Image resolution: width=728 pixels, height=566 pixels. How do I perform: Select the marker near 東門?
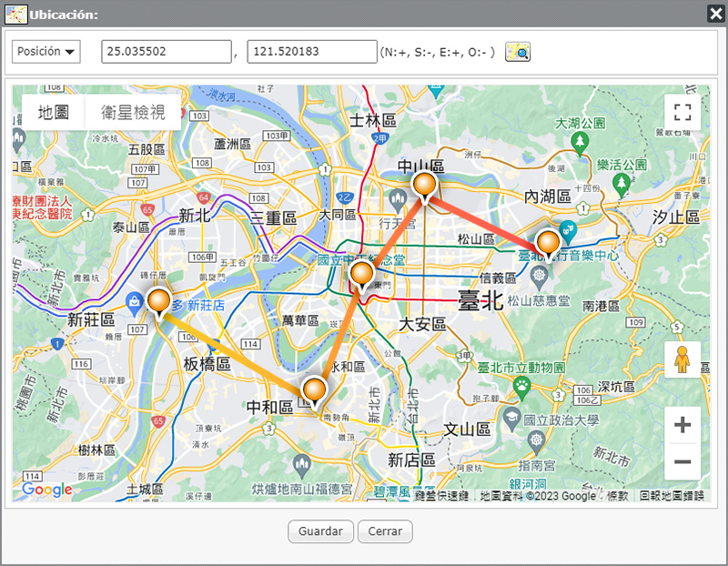[361, 276]
